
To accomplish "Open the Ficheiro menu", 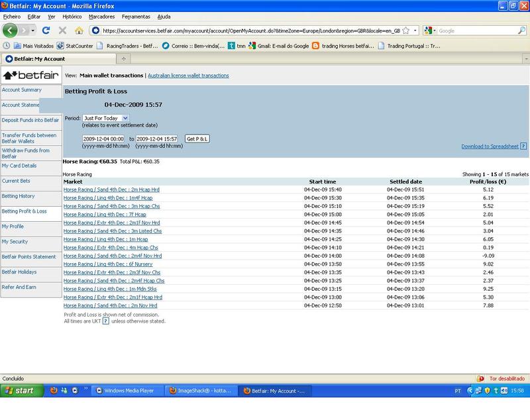I will [x=12, y=17].
